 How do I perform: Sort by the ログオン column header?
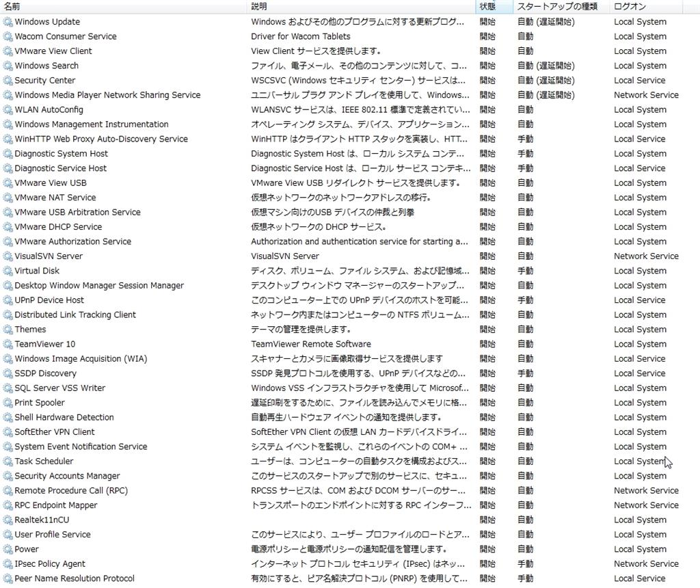pyautogui.click(x=645, y=6)
